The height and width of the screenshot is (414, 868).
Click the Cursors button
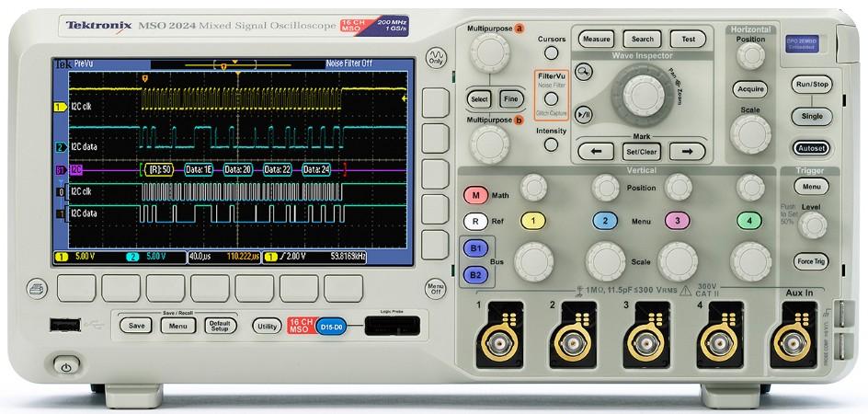(x=551, y=53)
